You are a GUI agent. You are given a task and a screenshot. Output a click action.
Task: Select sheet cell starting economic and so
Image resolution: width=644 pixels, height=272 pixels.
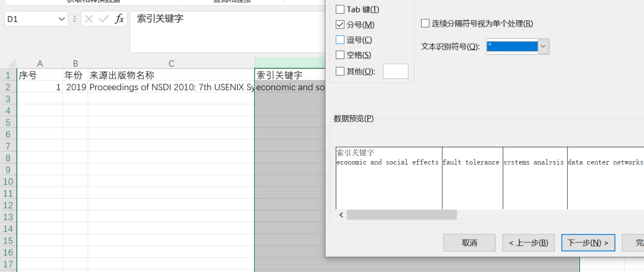tap(290, 86)
